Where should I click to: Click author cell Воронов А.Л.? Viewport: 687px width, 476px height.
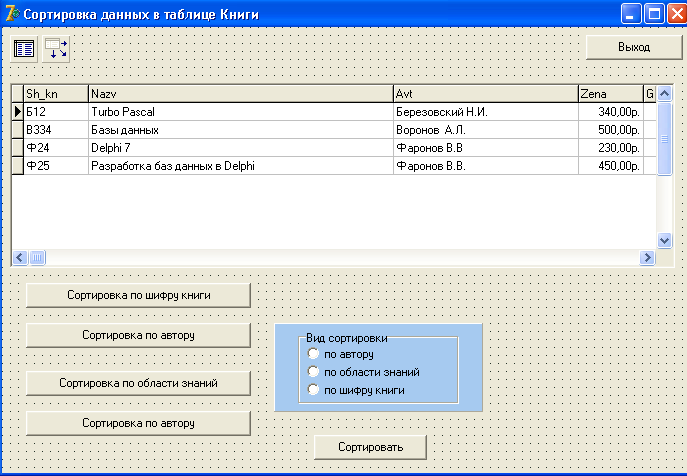[486, 130]
